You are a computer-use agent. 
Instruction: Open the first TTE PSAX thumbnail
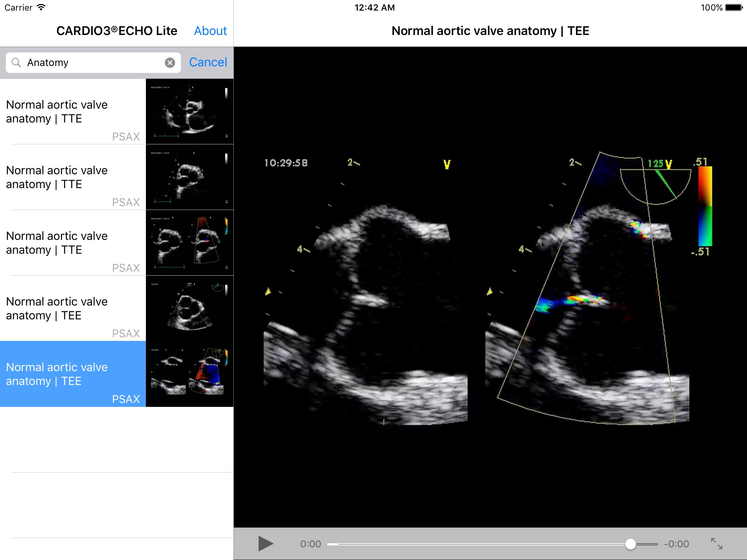click(x=190, y=112)
